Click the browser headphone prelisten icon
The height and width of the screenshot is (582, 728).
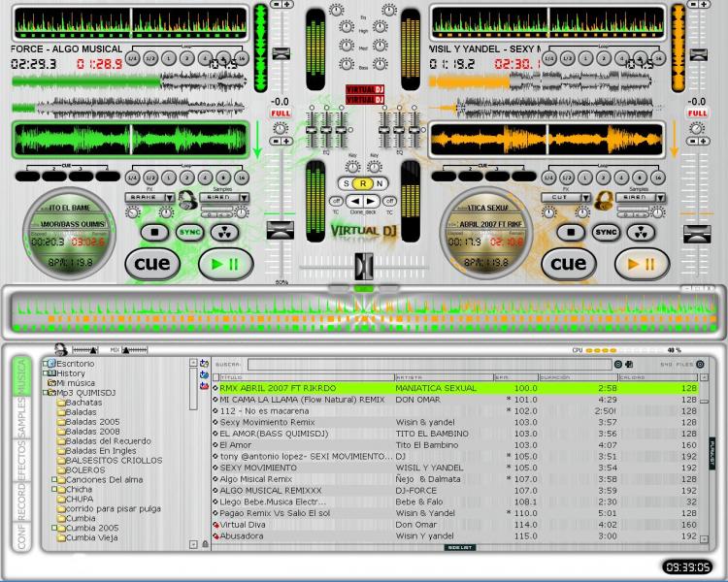[x=60, y=349]
